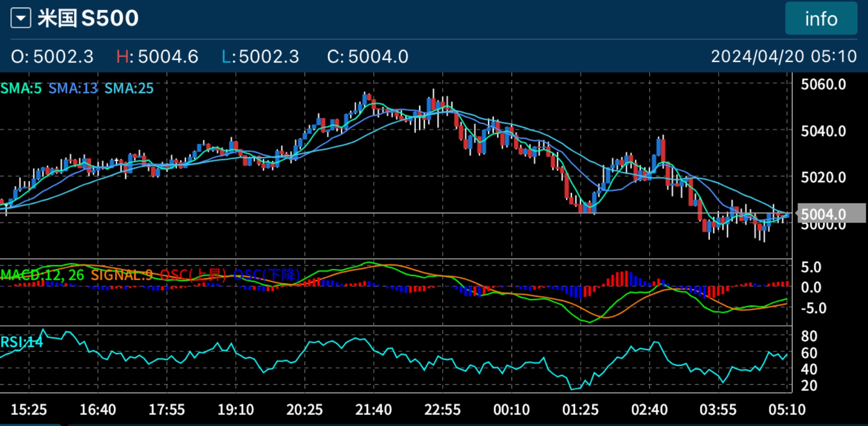Image resolution: width=868 pixels, height=426 pixels.
Task: Click the 01:25 time axis label
Action: (x=580, y=409)
